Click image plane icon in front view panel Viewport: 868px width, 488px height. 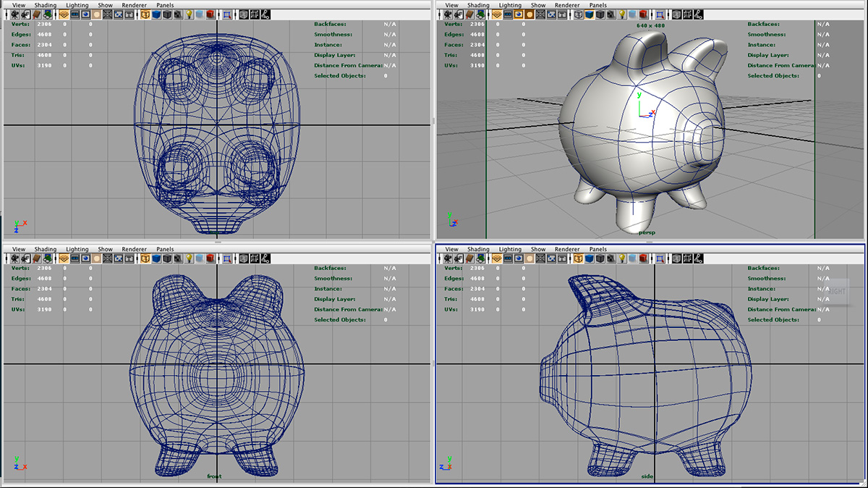(x=46, y=258)
